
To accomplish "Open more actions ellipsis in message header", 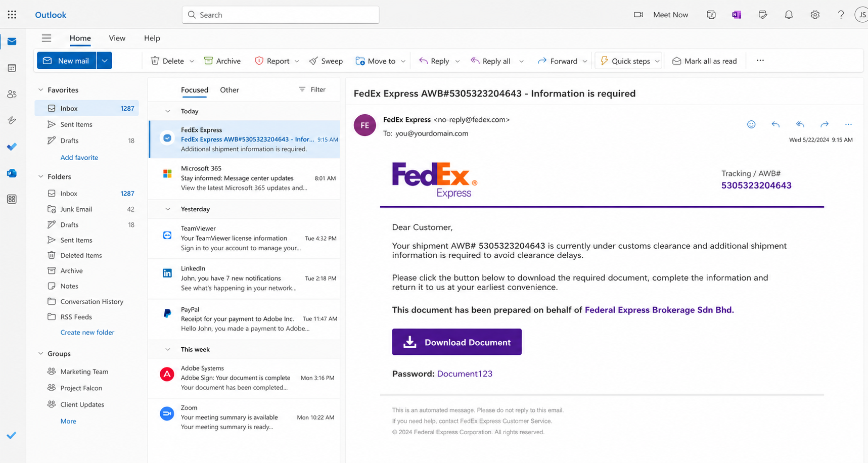I will point(848,124).
